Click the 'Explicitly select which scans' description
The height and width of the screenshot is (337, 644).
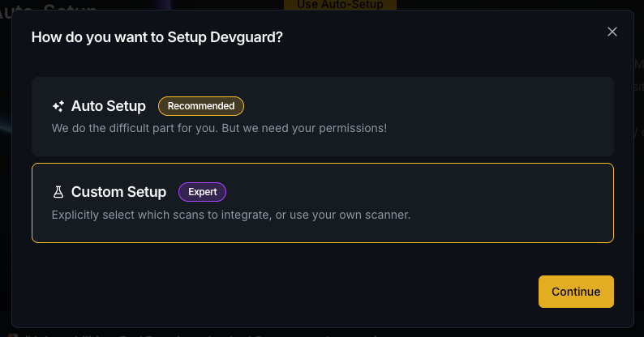231,215
